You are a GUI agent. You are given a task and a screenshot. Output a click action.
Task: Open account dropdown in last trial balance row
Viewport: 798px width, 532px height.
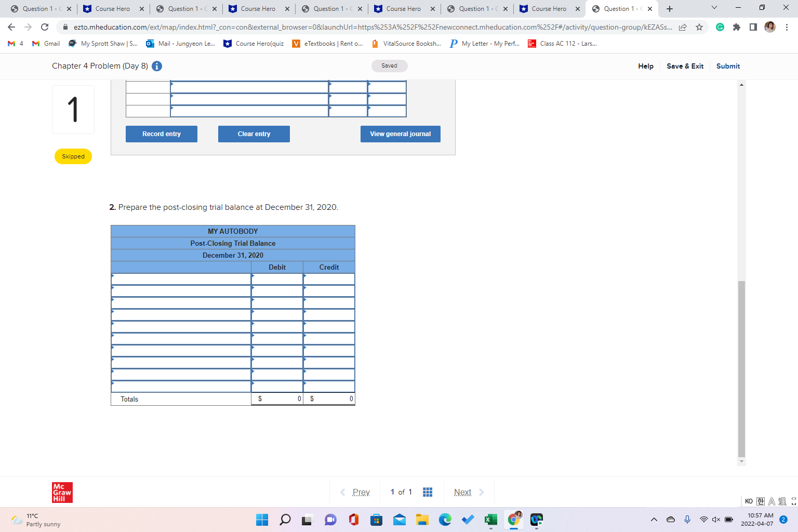[181, 387]
